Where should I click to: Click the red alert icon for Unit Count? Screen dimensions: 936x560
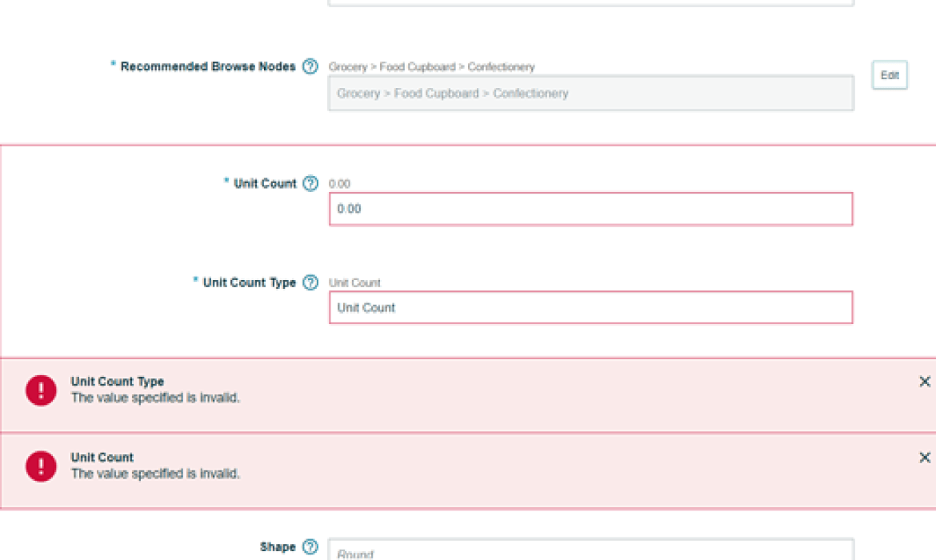pyautogui.click(x=41, y=466)
